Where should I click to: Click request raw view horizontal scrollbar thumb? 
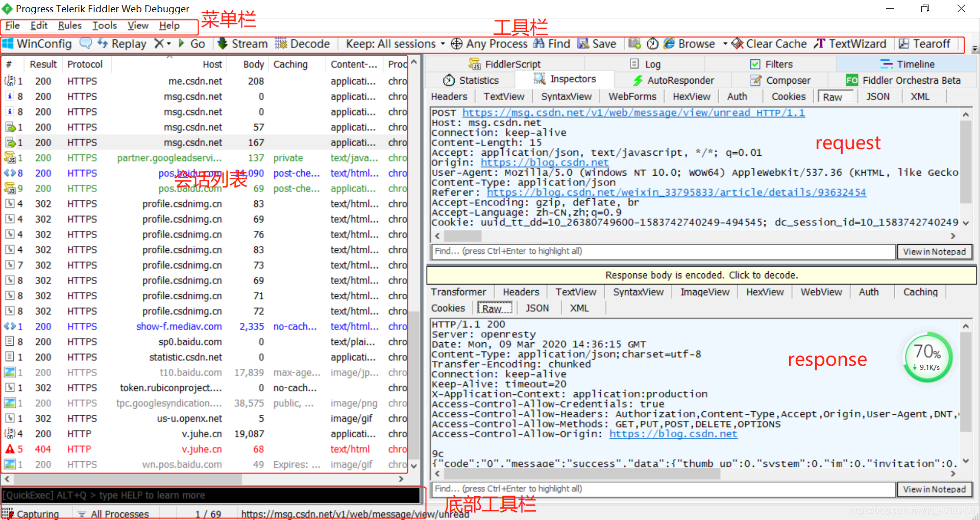(462, 236)
